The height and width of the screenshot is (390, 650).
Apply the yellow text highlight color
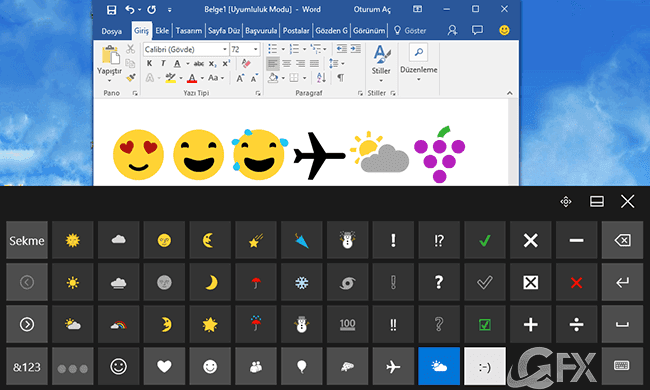pos(170,78)
